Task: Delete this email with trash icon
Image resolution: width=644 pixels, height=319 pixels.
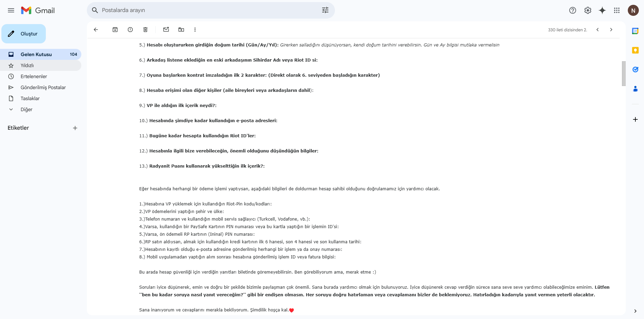Action: tap(145, 30)
